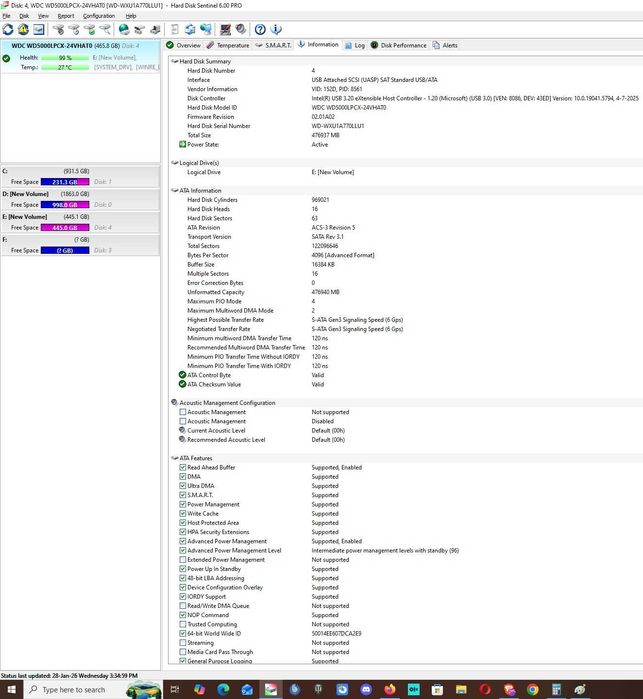This screenshot has height=699, width=643.
Task: Select the F: drive partition entry
Action: [x=80, y=245]
